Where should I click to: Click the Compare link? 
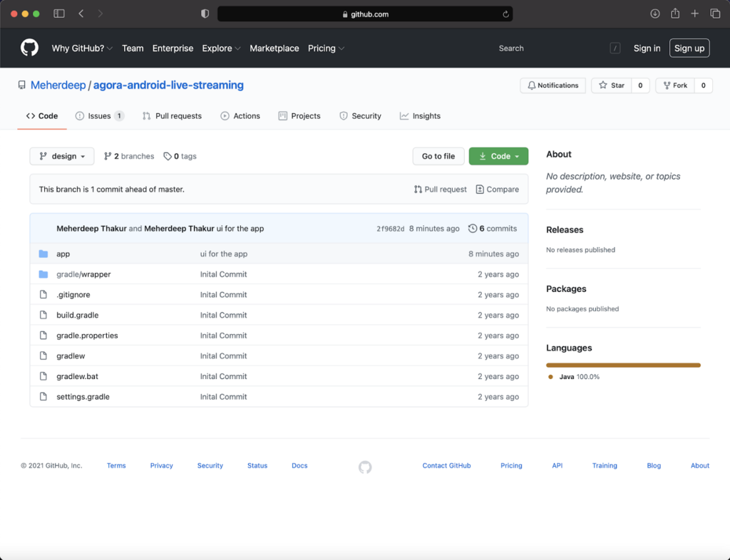click(x=497, y=190)
